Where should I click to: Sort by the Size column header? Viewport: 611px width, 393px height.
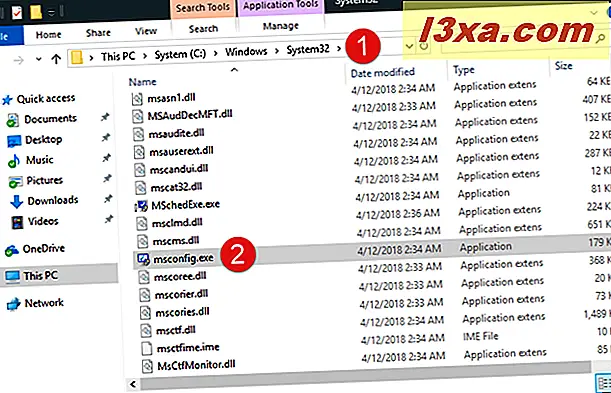click(x=563, y=65)
